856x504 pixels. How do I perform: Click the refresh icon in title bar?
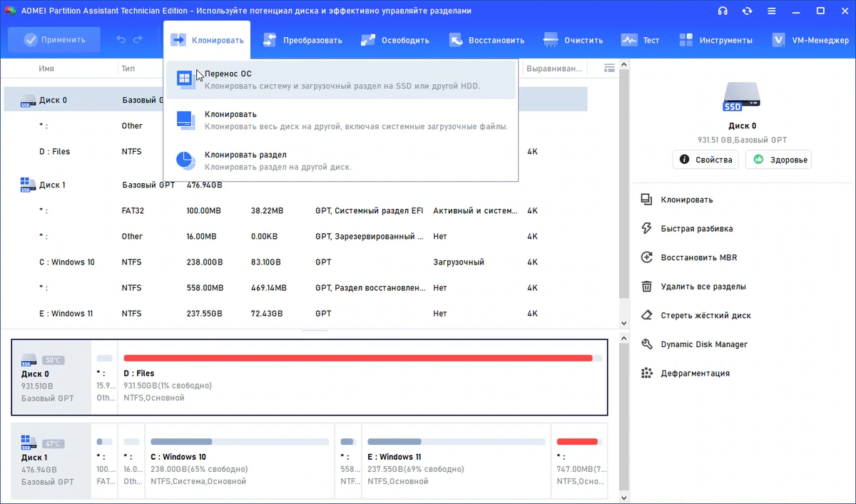click(x=747, y=11)
